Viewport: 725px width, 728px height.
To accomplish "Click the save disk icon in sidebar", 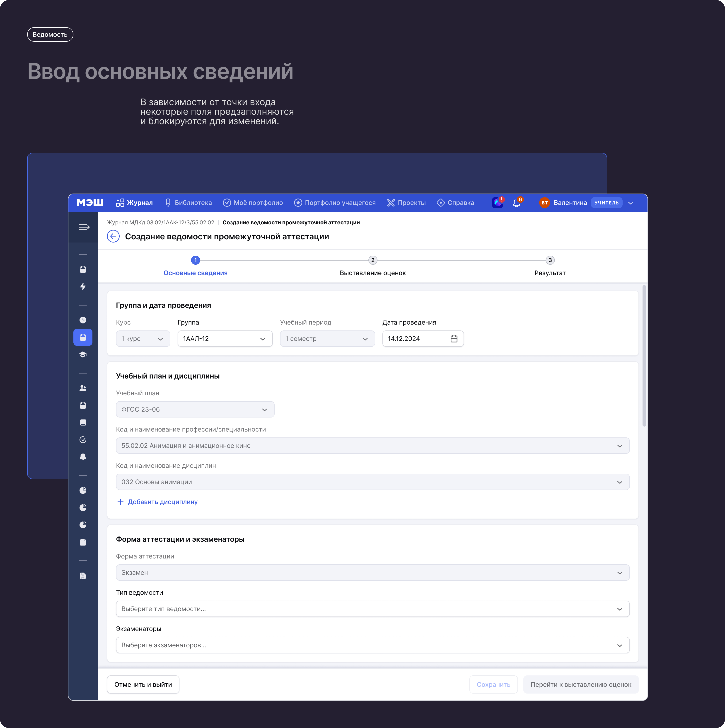I will [x=83, y=575].
